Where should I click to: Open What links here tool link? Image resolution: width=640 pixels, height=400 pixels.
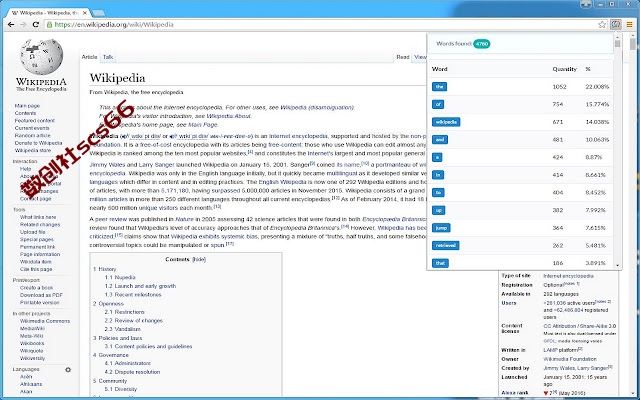point(38,217)
